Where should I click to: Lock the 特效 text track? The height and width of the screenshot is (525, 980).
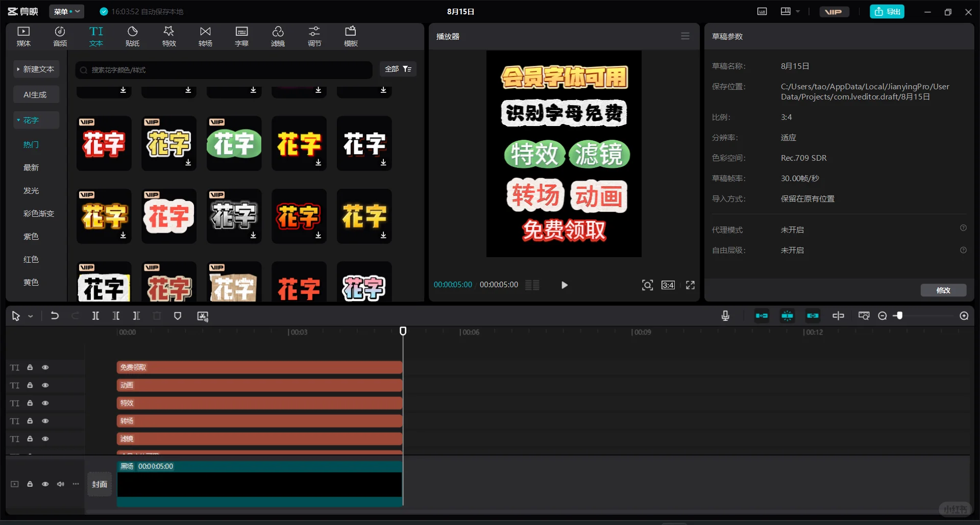(30, 403)
